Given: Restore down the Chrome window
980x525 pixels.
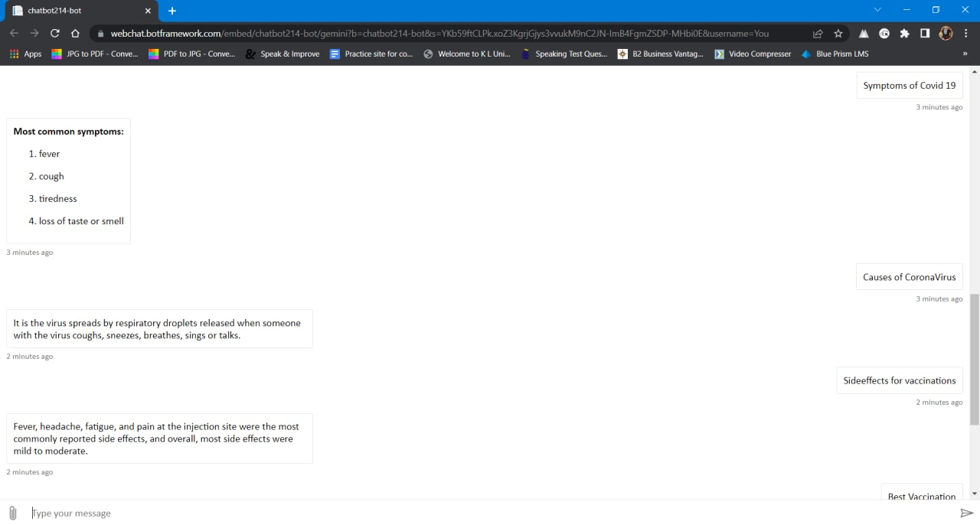Looking at the screenshot, I should (x=936, y=10).
